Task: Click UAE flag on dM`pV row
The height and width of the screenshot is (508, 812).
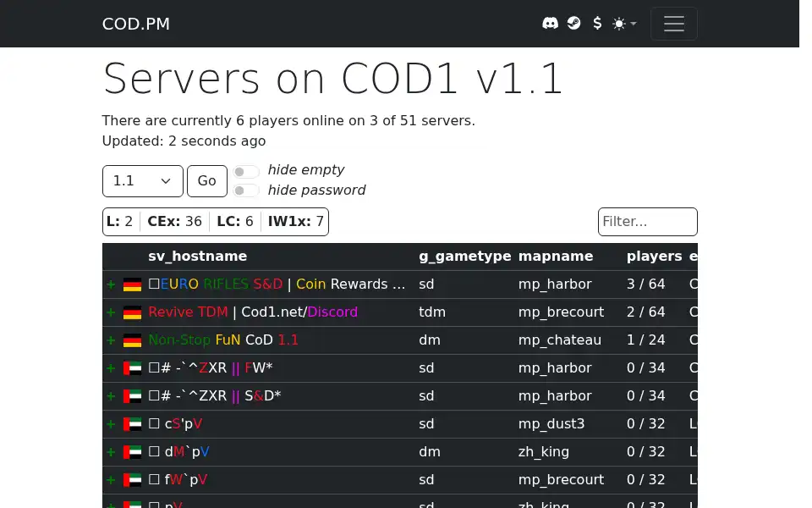Action: pyautogui.click(x=132, y=452)
